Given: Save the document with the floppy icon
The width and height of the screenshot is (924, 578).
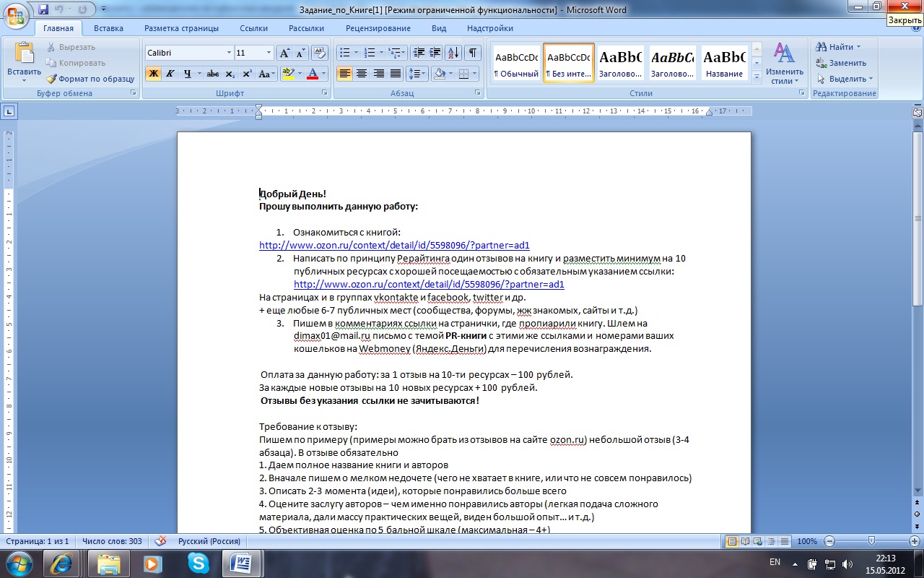Looking at the screenshot, I should [43, 9].
